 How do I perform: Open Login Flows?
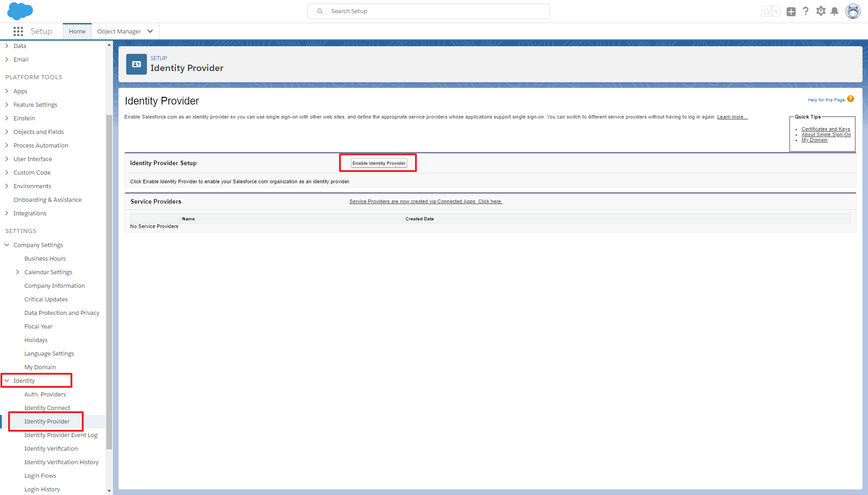point(40,476)
